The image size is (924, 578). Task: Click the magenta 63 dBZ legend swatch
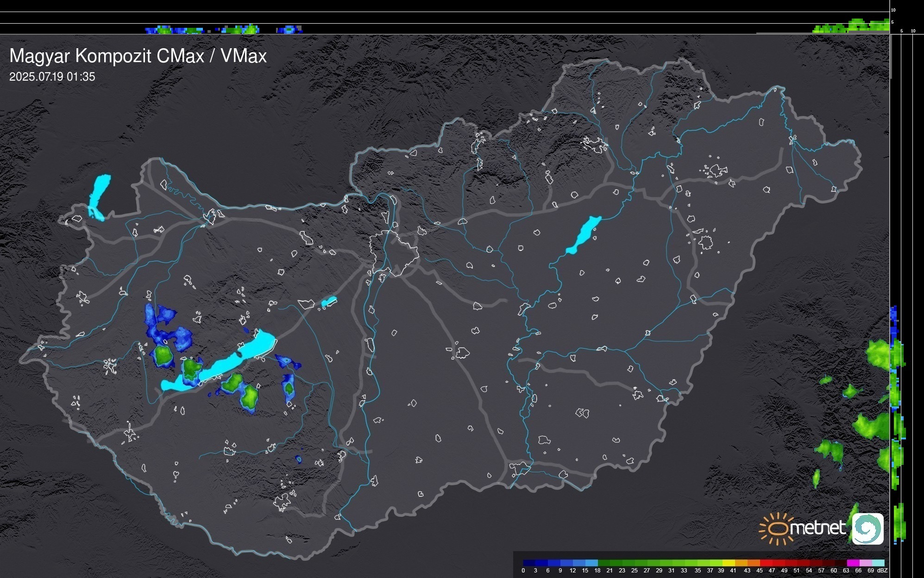pos(853,563)
